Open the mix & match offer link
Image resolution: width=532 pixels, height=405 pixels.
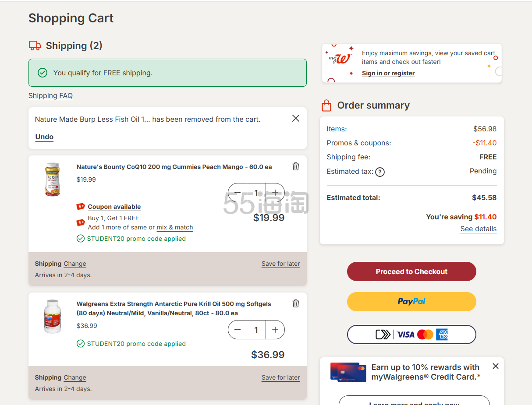tap(175, 227)
